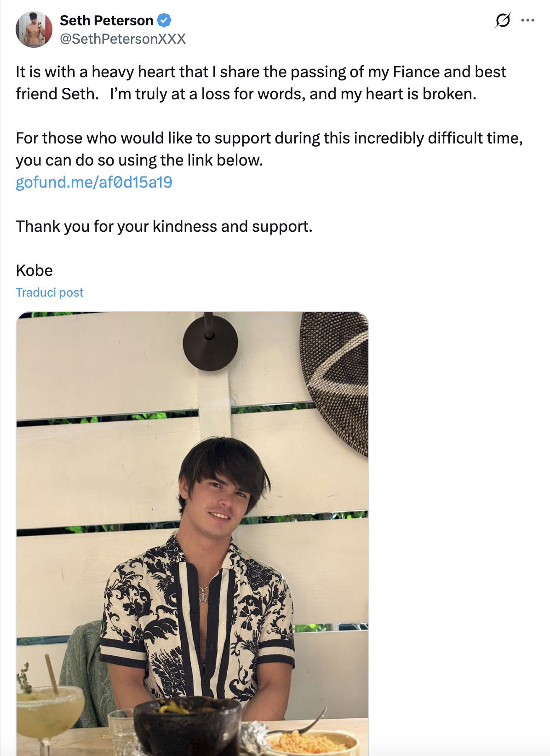Screen dimensions: 550x756
Task: Open the three-dot more options menu
Action: click(x=527, y=21)
